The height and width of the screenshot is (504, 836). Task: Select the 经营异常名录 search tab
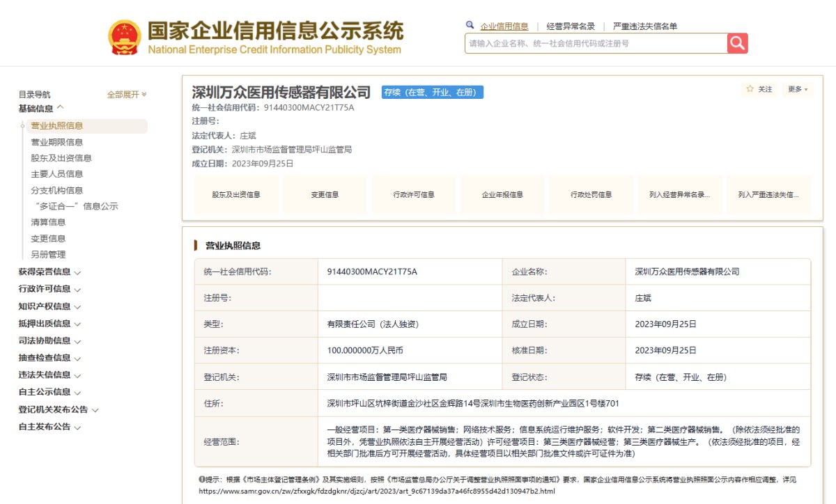(x=571, y=26)
